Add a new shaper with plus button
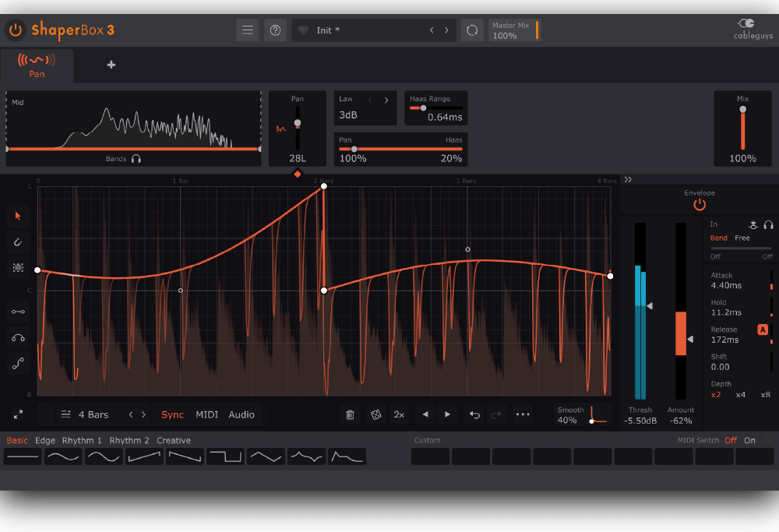Image resolution: width=779 pixels, height=532 pixels. click(x=111, y=65)
